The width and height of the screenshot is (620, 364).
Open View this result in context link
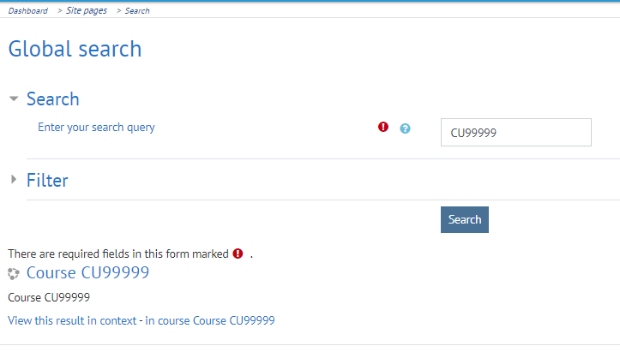click(x=72, y=320)
